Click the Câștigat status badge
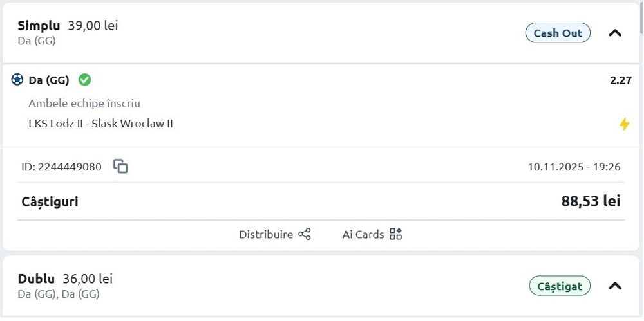Viewport: 644px width, 321px height. (559, 286)
